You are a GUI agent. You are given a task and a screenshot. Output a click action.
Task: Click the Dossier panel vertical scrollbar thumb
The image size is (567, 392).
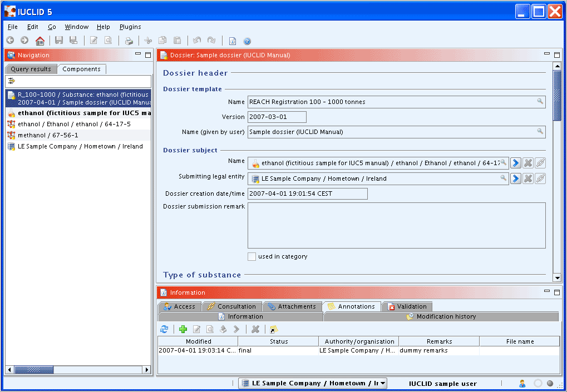tap(557, 96)
